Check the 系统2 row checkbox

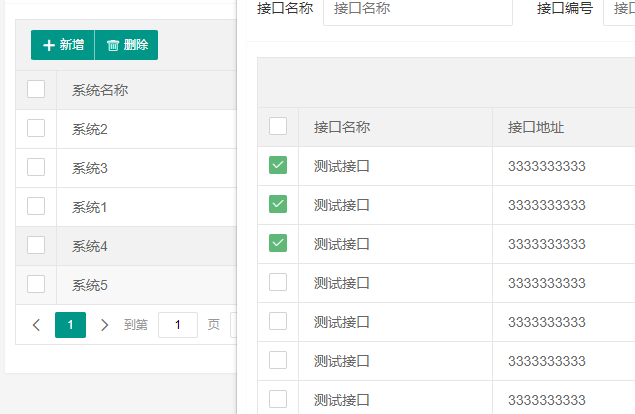(36, 128)
